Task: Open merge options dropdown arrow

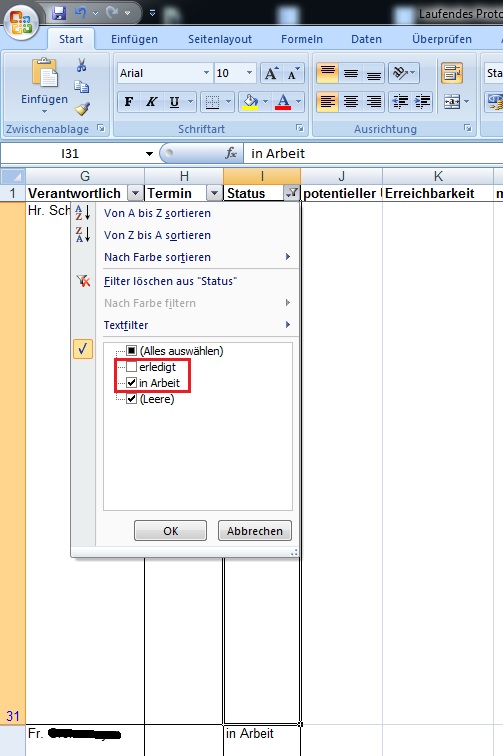Action: [466, 102]
